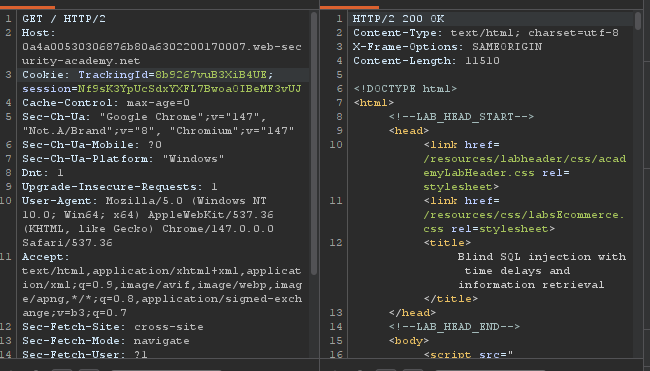Click the '<!DOCTYPE html>' line in response
Viewport: 650px width, 371px height.
click(405, 89)
